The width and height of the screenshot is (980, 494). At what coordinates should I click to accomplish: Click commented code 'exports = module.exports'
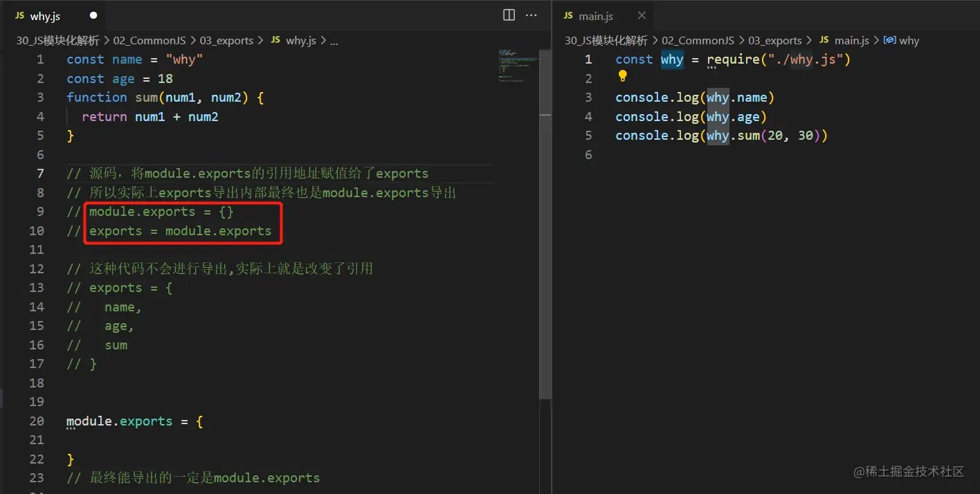click(x=181, y=231)
